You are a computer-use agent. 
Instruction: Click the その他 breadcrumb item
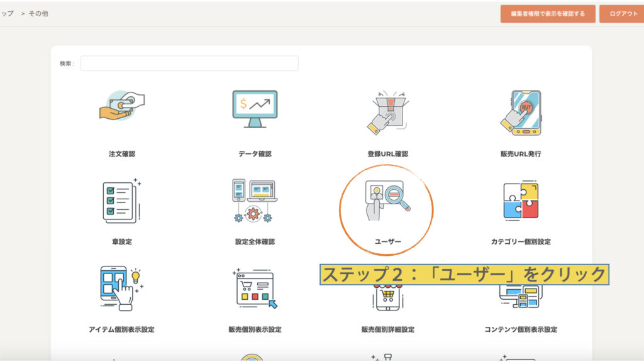38,13
